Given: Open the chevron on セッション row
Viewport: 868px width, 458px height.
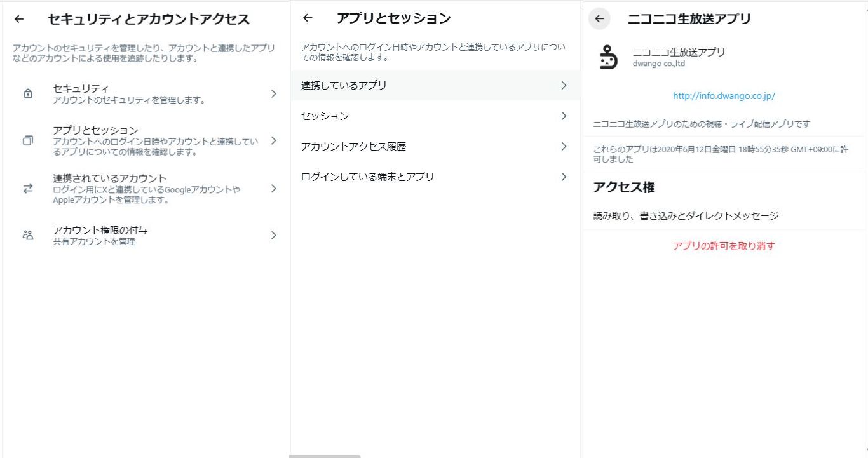Looking at the screenshot, I should (x=564, y=116).
